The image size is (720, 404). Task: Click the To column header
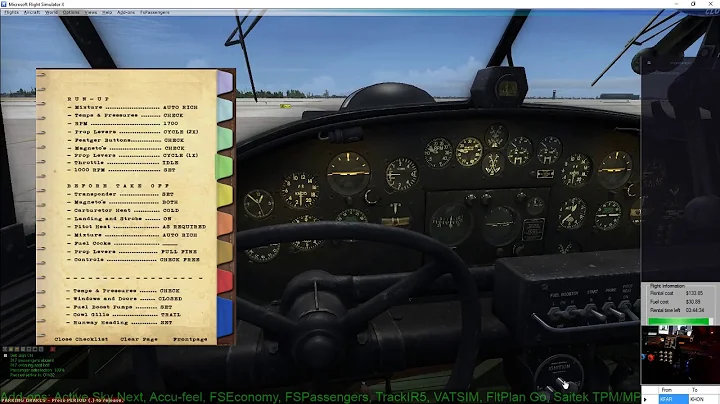click(703, 390)
